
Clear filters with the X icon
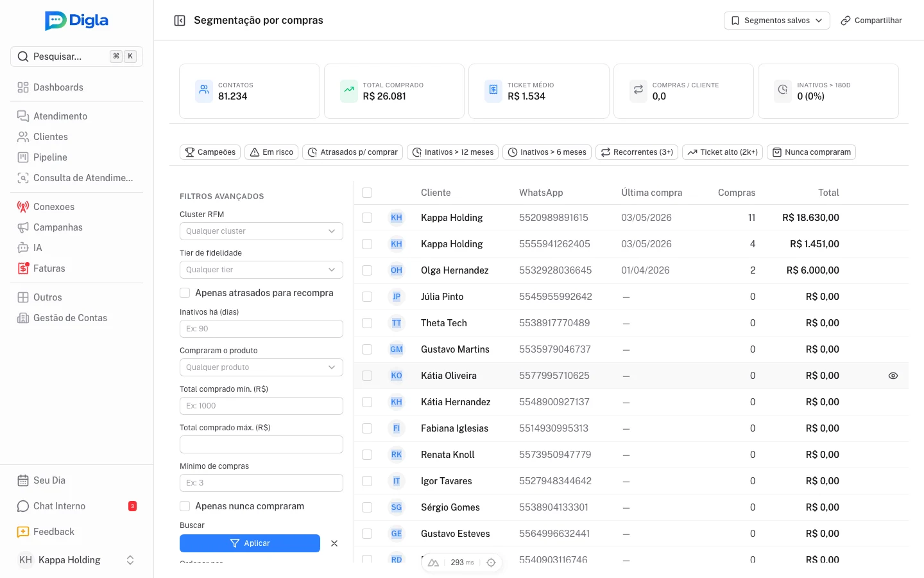334,543
